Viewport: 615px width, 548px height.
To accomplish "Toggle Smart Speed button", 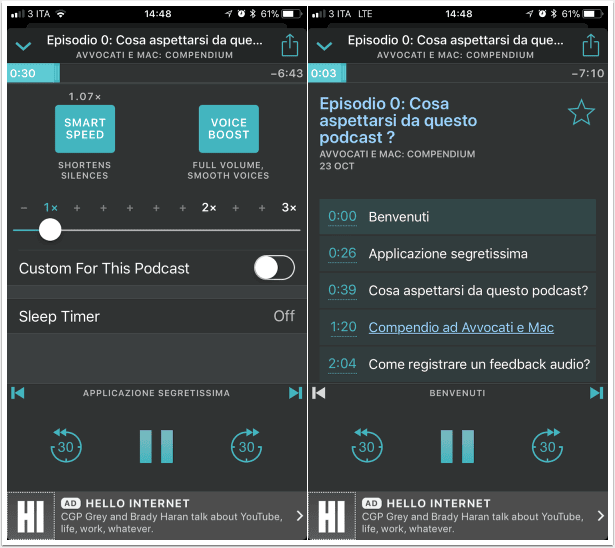I will click(x=85, y=129).
